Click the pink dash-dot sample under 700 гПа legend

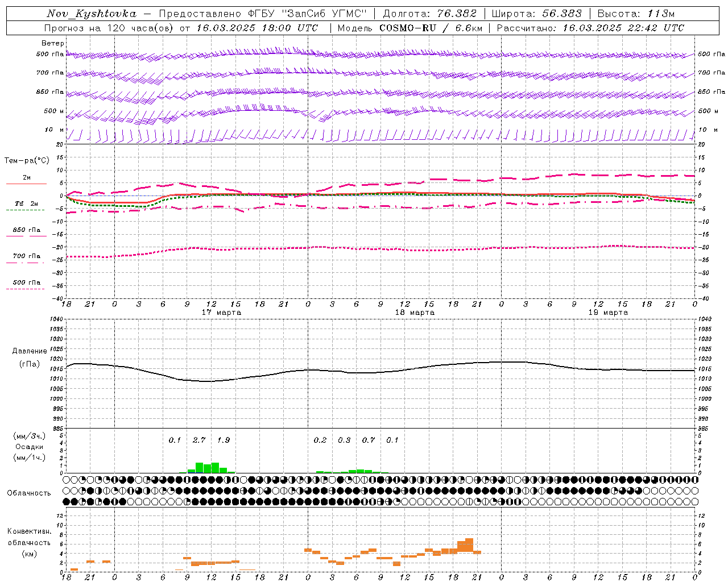point(26,263)
